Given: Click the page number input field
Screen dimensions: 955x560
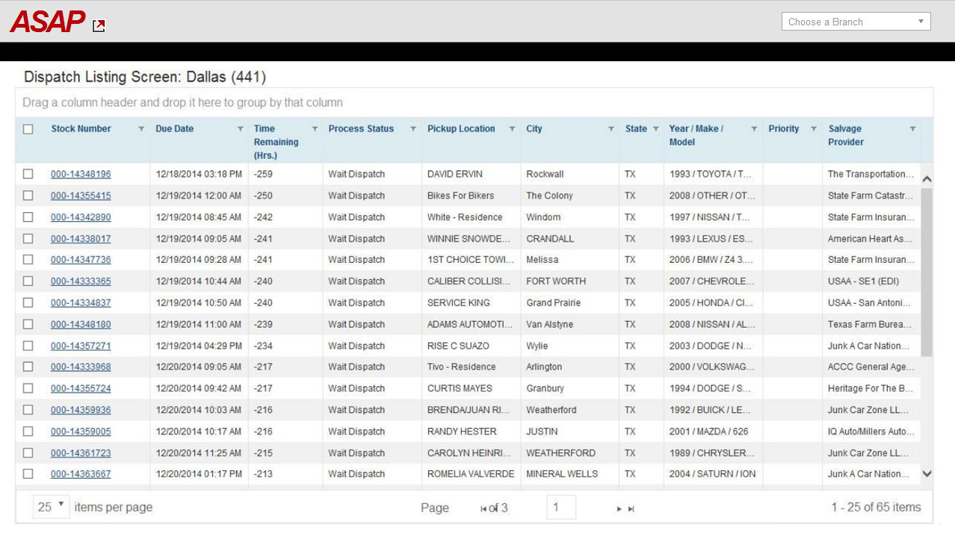Looking at the screenshot, I should [x=560, y=508].
